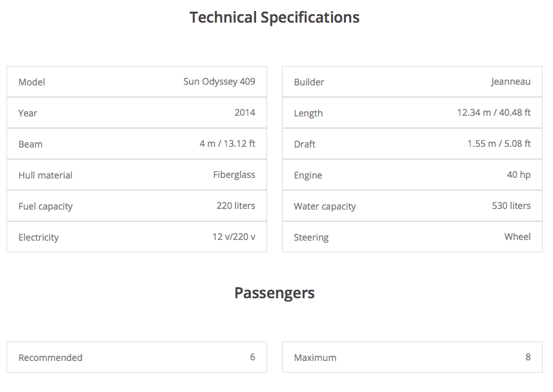Click the Passengers section heading
Image resolution: width=553 pixels, height=392 pixels.
[274, 293]
